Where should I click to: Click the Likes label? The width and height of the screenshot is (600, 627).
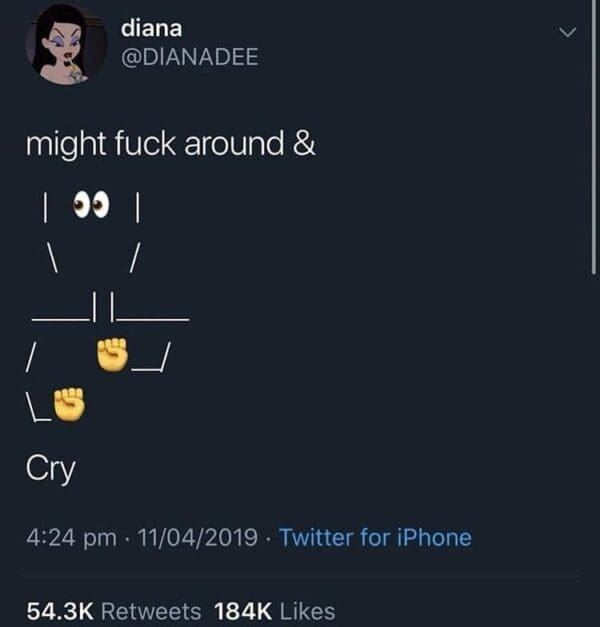coord(308,611)
